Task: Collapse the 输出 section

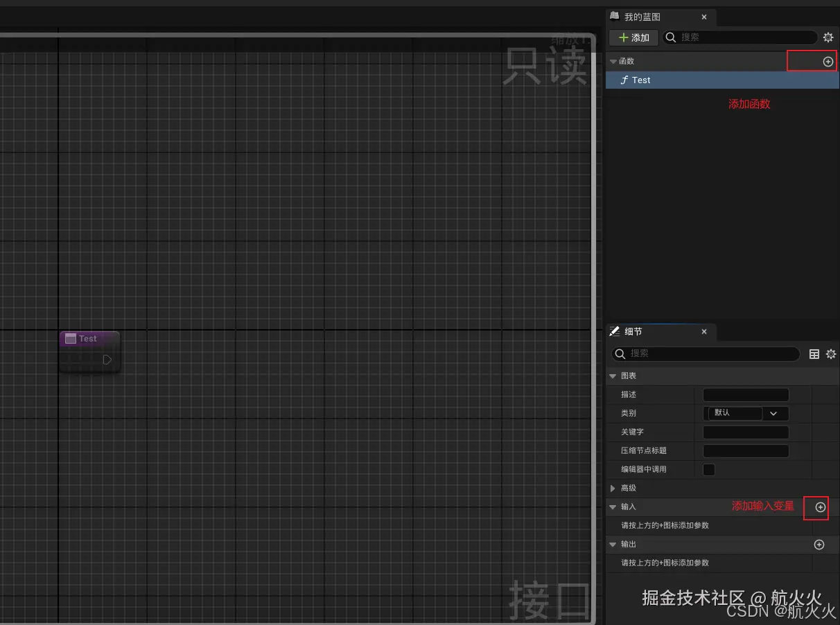Action: click(612, 545)
